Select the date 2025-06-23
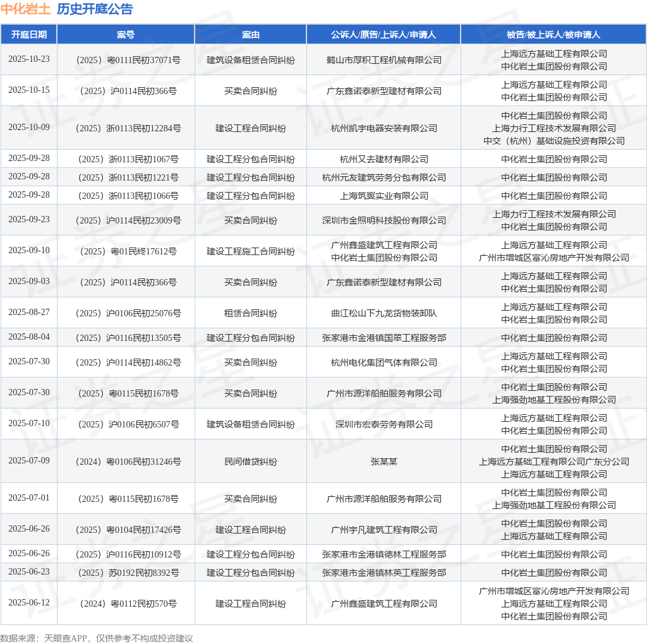Screen dimensions: 647x644 [29, 571]
